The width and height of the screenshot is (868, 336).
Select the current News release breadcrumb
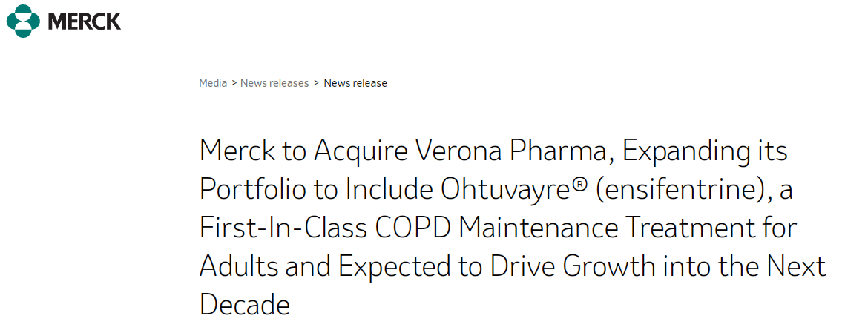(x=355, y=83)
